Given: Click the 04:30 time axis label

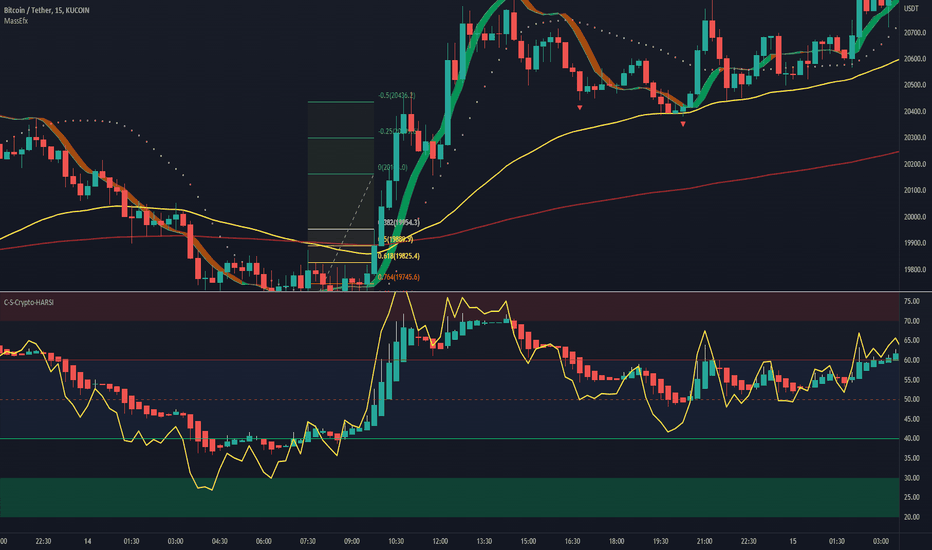Looking at the screenshot, I should click(219, 541).
